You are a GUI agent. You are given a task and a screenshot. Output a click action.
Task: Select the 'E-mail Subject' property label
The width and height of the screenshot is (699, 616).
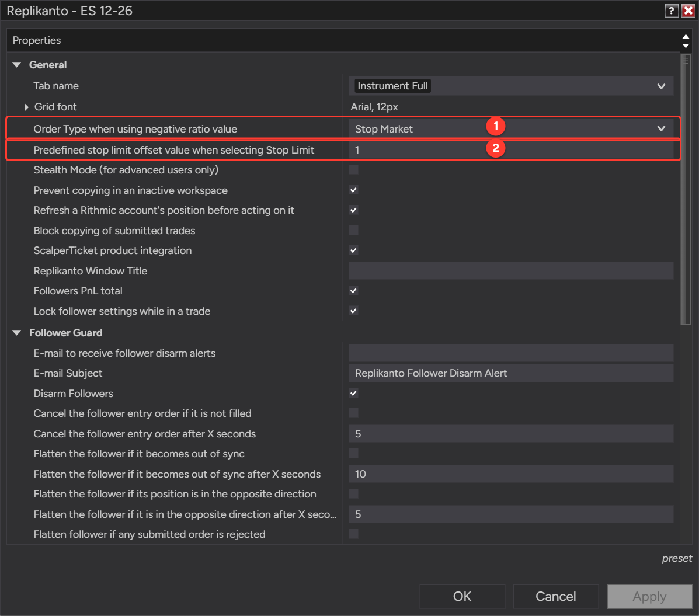(68, 373)
